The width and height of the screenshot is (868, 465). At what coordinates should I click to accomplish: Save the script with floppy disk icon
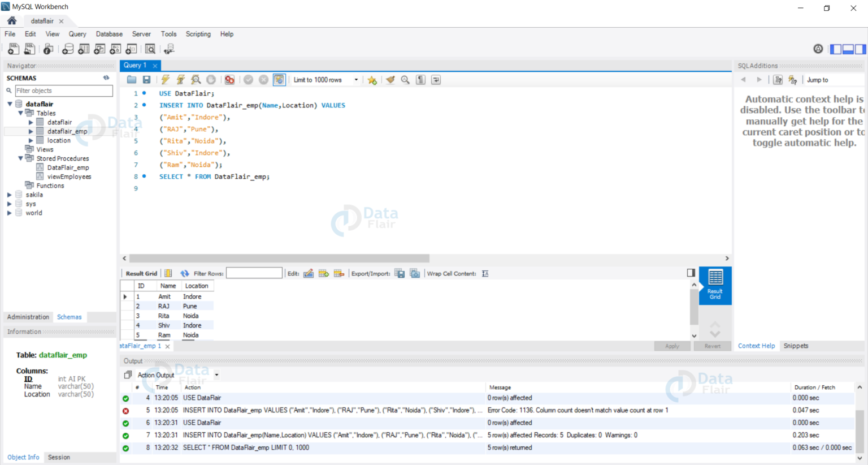(147, 80)
